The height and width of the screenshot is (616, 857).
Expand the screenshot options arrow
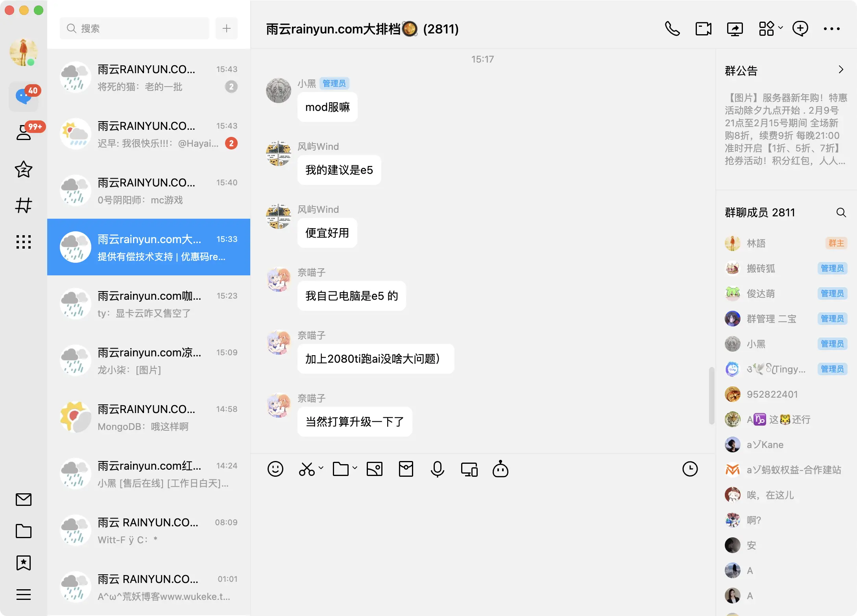[321, 468]
